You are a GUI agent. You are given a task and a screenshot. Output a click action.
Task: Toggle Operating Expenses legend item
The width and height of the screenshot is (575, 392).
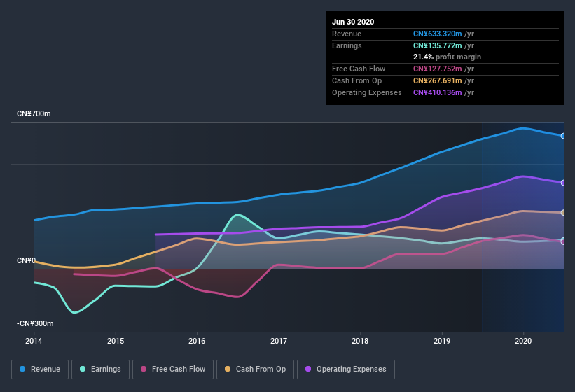click(x=346, y=369)
